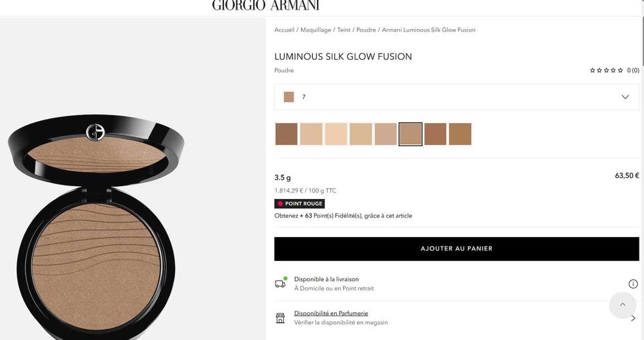The width and height of the screenshot is (644, 340).
Task: Click the delivery info circle icon
Action: pyautogui.click(x=633, y=284)
